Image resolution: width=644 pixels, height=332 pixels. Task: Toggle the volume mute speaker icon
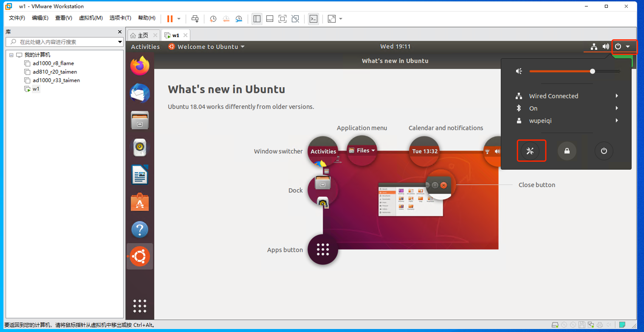pyautogui.click(x=519, y=71)
